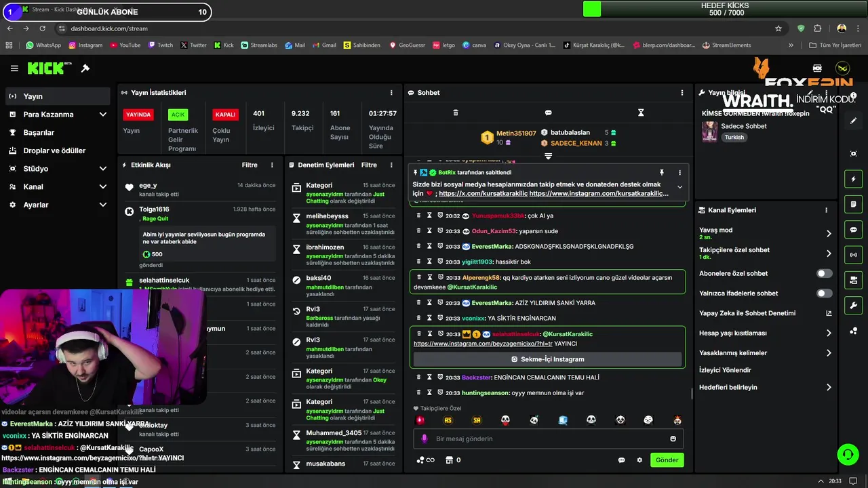Open the hamburger navigation menu
868x488 pixels.
[14, 68]
